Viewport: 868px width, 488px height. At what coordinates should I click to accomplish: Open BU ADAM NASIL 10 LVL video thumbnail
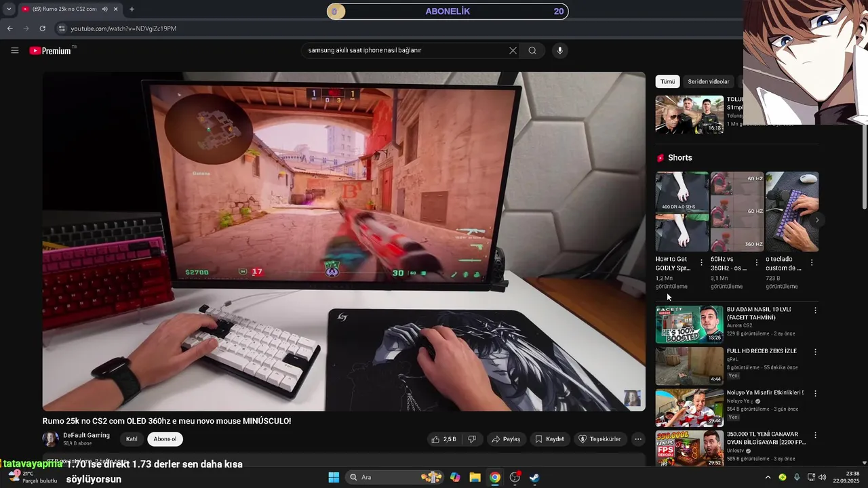(x=689, y=325)
